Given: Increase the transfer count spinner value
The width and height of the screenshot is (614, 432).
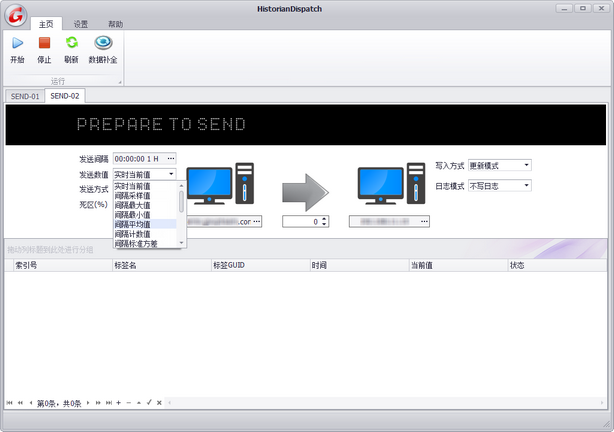Looking at the screenshot, I should point(324,219).
